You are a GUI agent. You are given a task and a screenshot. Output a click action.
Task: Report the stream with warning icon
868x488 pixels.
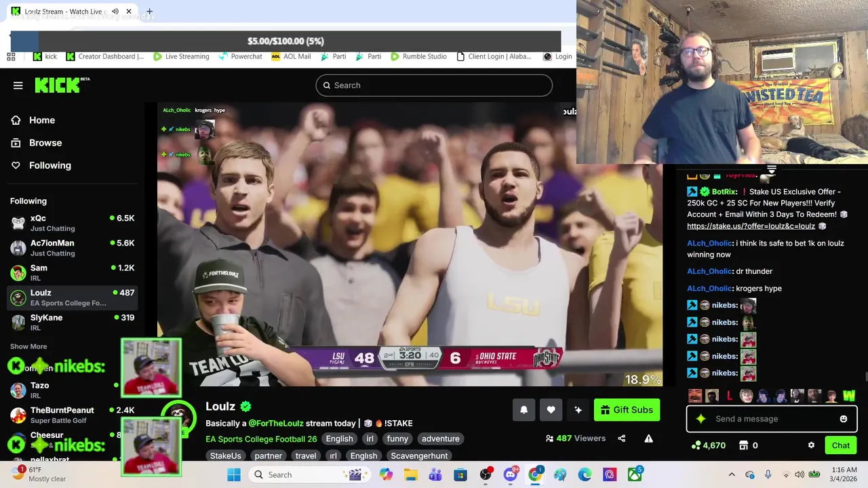648,439
